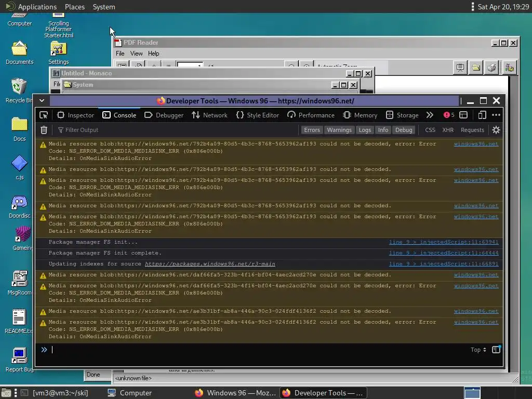This screenshot has height=399, width=532.
Task: Toggle the XHR filter in console
Action: (448, 130)
